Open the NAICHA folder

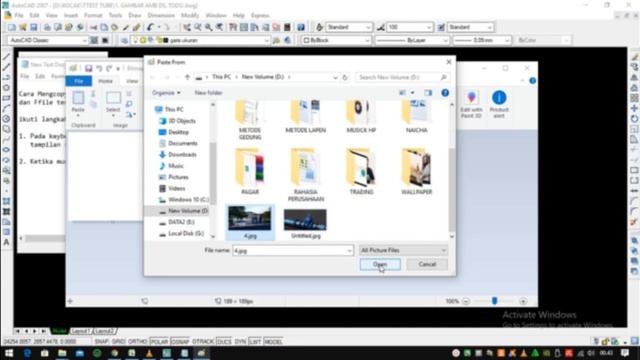416,118
